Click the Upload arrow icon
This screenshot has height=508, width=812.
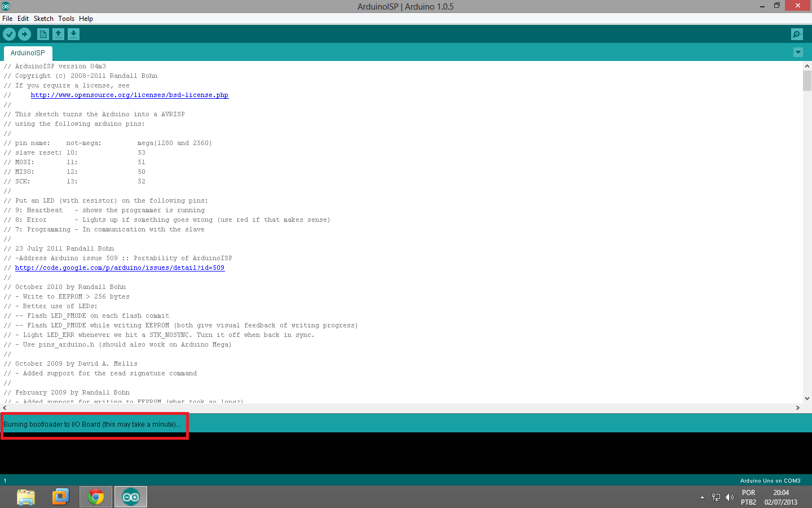point(25,34)
